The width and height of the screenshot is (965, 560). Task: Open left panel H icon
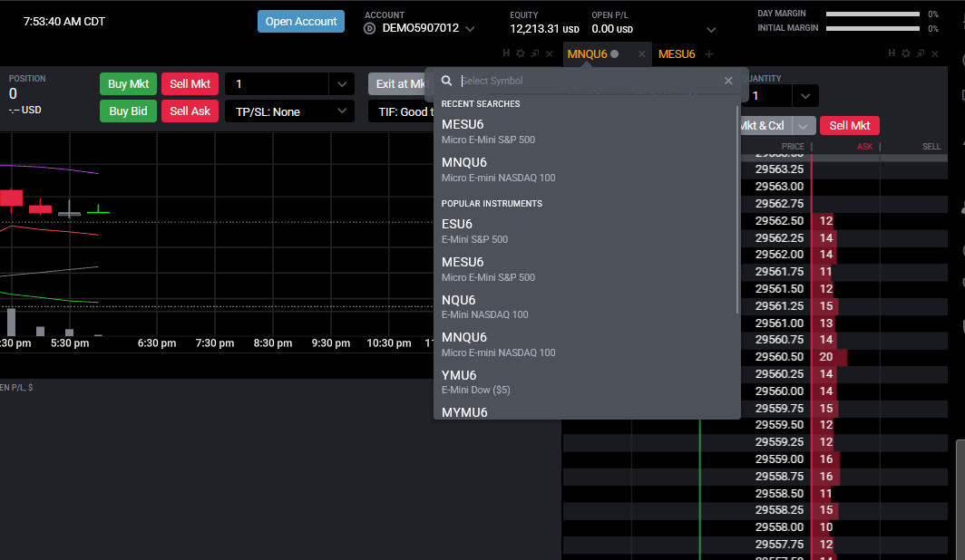coord(506,53)
